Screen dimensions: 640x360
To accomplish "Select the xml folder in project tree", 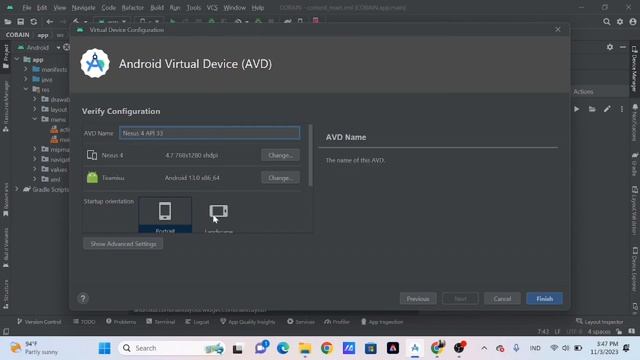I will (55, 179).
